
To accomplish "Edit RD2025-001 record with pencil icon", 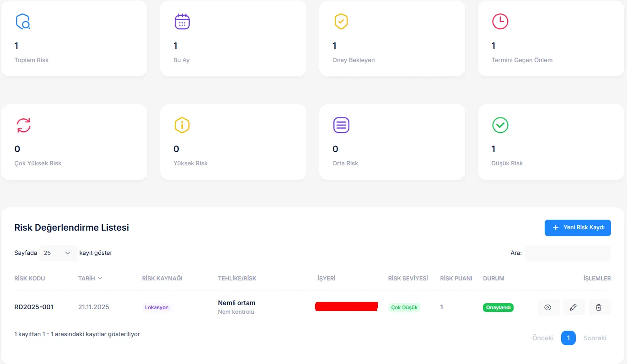I will pos(573,307).
